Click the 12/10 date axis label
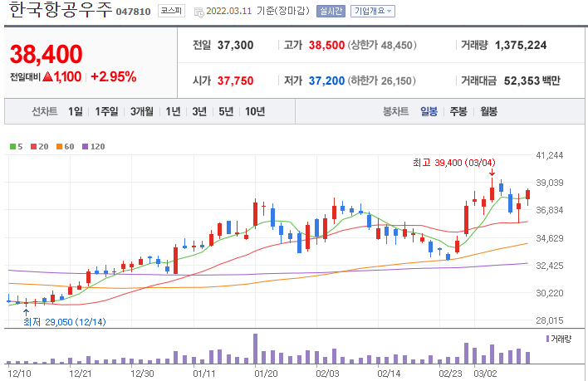 coord(19,374)
